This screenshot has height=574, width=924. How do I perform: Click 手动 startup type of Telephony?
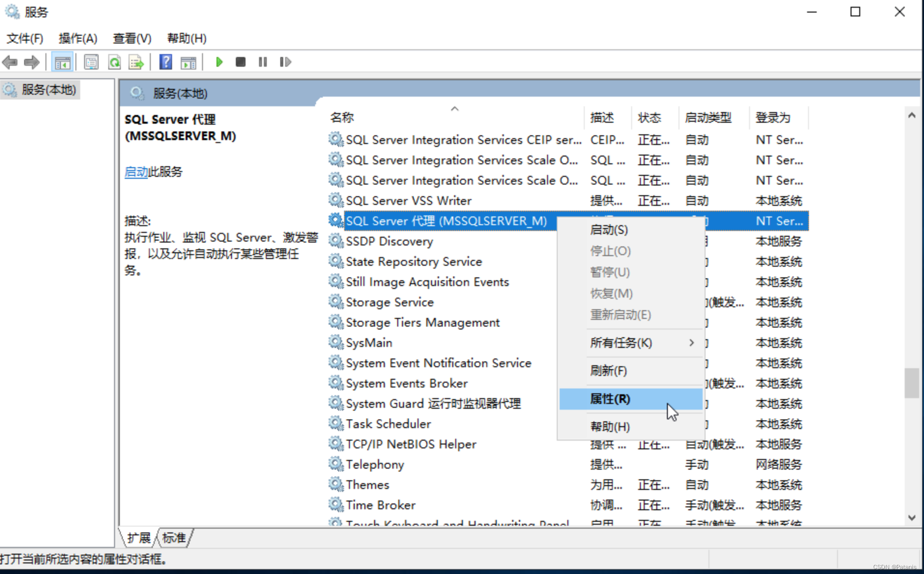(697, 464)
